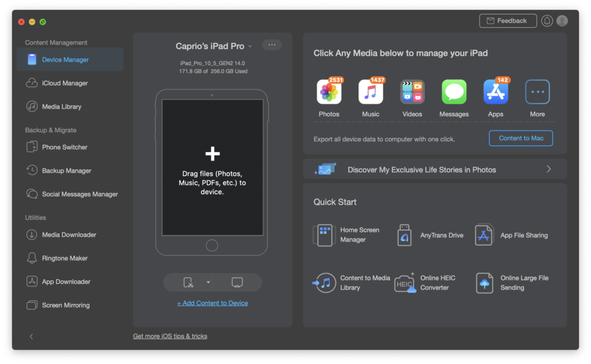591x364 pixels.
Task: Click 'iPad_Pro_10_5_GEN2 14.0' model text
Action: click(x=212, y=63)
